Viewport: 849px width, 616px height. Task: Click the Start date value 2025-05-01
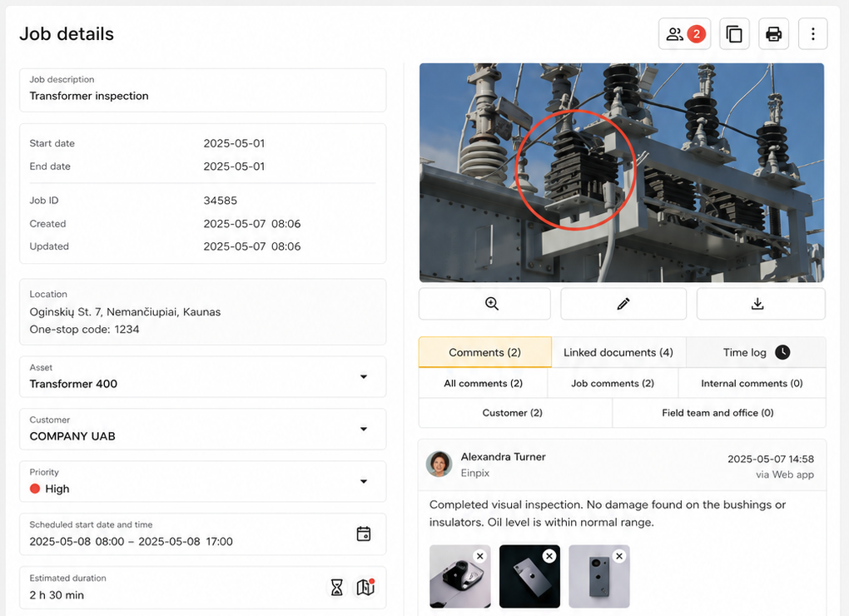click(x=234, y=143)
